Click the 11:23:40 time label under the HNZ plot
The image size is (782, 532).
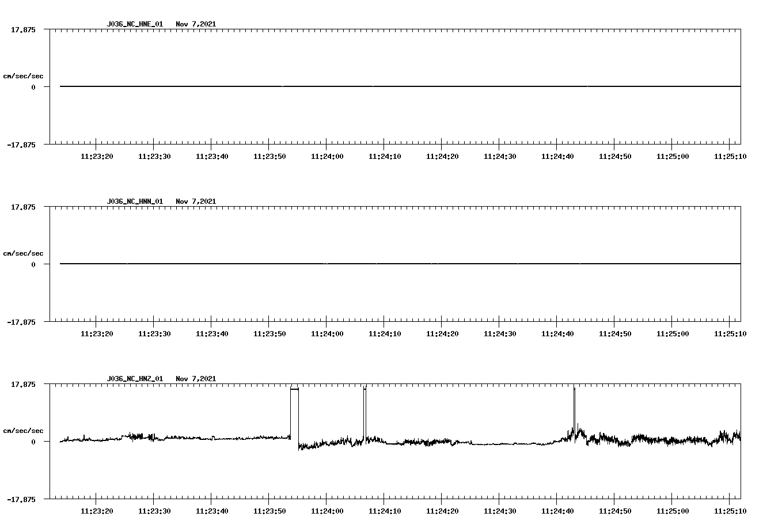pyautogui.click(x=211, y=511)
